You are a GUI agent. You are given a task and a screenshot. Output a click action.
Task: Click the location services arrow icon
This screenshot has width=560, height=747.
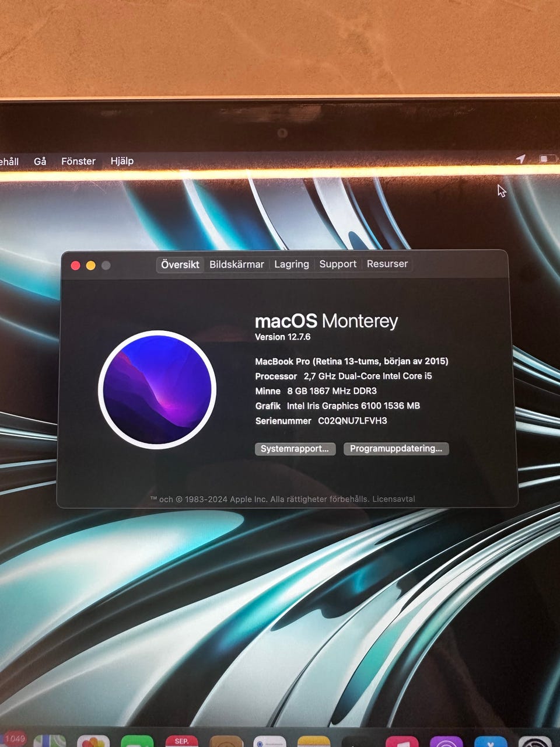(521, 159)
